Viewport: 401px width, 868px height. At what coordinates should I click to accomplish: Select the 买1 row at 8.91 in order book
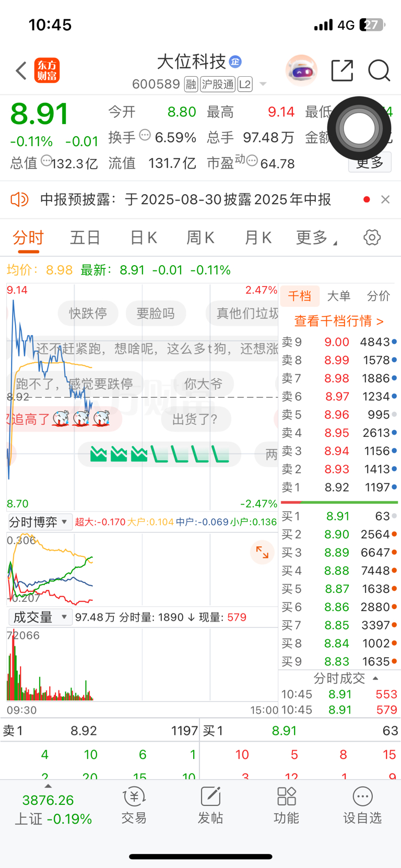(x=339, y=516)
